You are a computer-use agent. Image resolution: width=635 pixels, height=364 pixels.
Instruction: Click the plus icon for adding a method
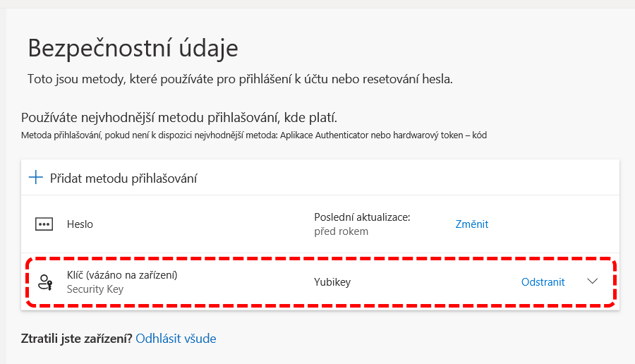[x=35, y=178]
